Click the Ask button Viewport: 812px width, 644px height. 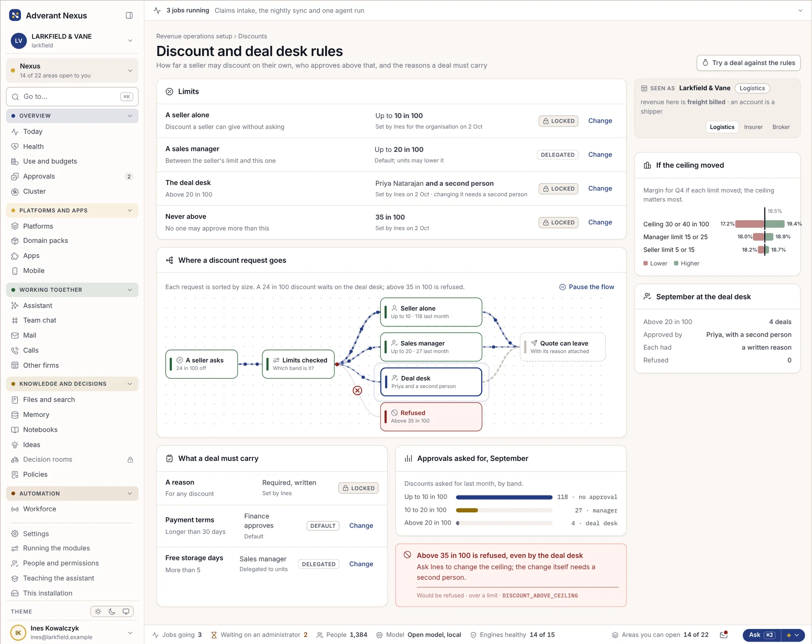[762, 635]
